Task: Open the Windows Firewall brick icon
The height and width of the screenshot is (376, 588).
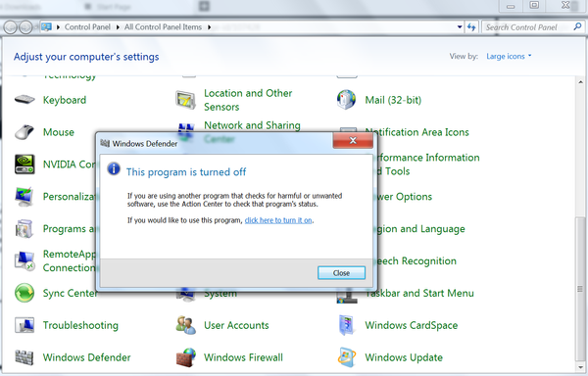Action: coord(186,357)
